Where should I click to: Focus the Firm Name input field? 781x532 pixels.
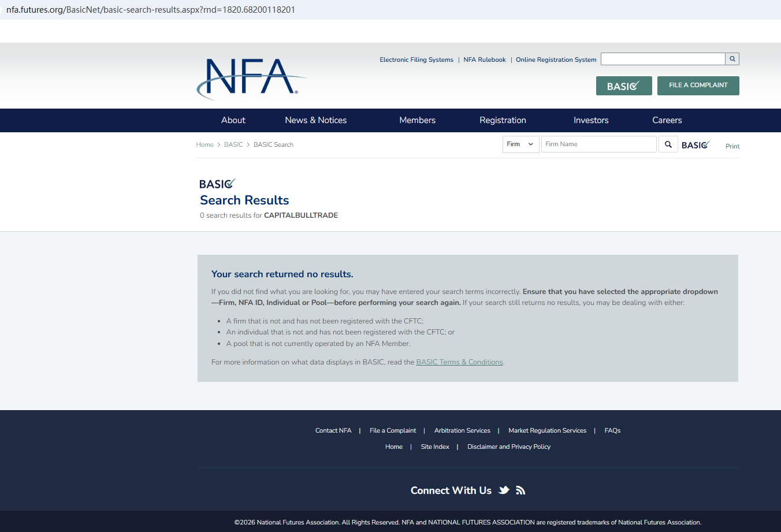pos(599,144)
